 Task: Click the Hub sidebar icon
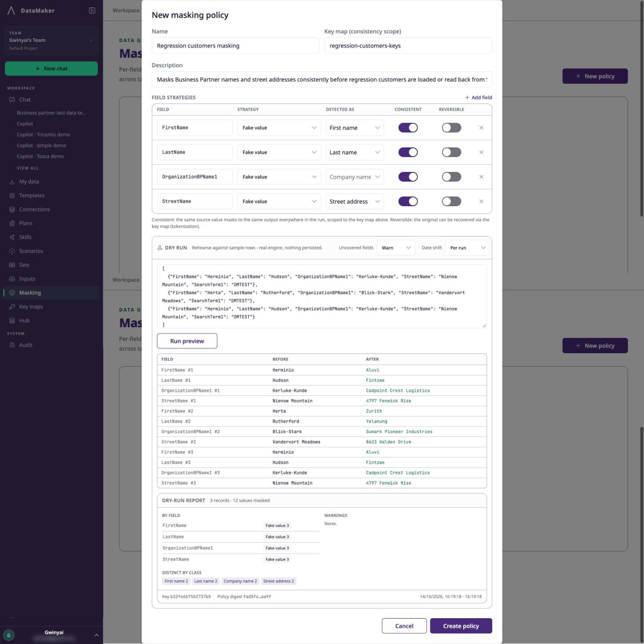click(12, 321)
